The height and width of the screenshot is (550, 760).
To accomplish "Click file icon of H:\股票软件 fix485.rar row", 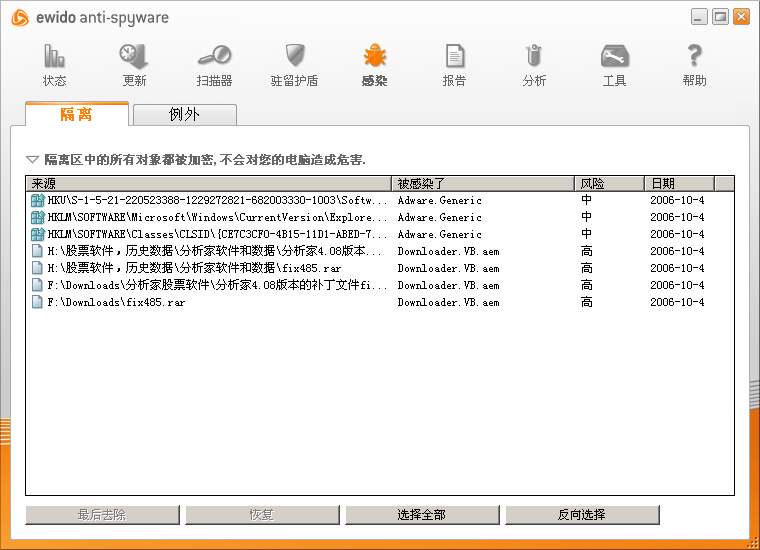I will (37, 268).
